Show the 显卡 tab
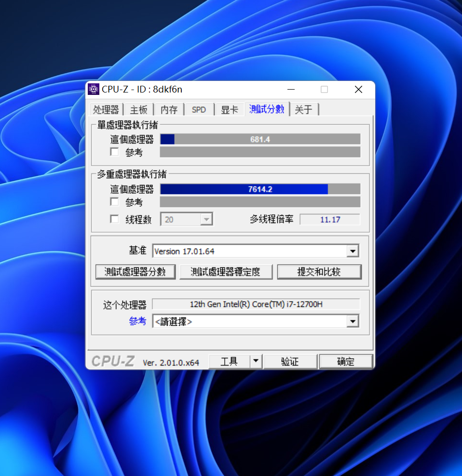The image size is (462, 476). click(x=230, y=109)
